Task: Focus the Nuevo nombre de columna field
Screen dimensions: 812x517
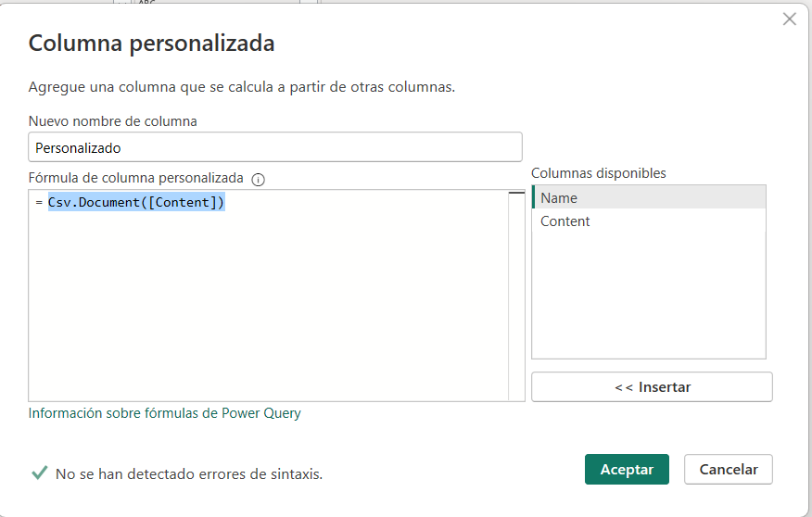Action: pyautogui.click(x=275, y=147)
